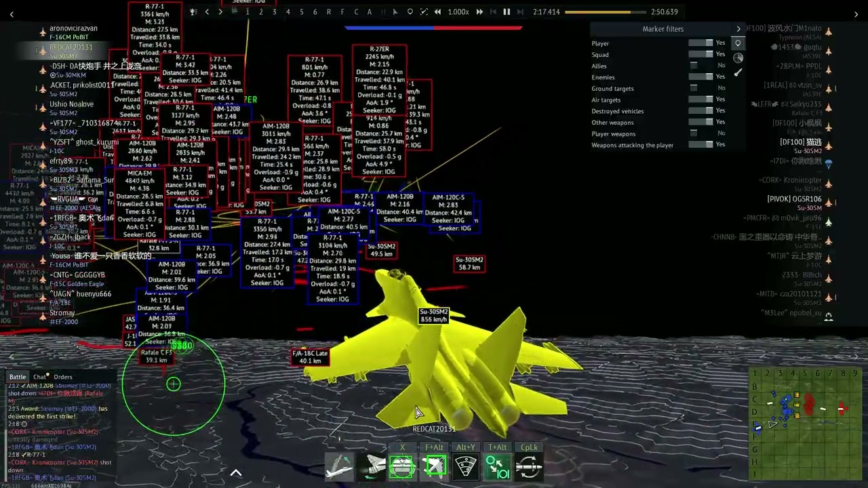Toggle Weapons attacking the player filter
Image resolution: width=868 pixels, height=488 pixels.
(701, 144)
